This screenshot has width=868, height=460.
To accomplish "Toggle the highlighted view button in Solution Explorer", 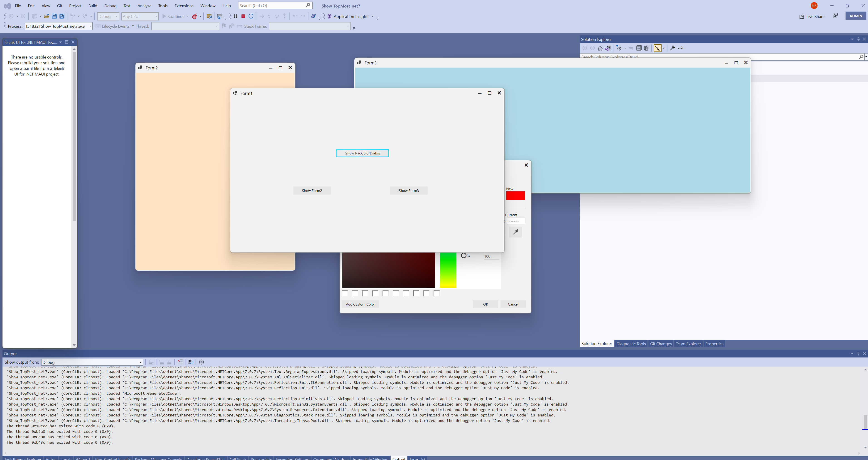I will click(657, 48).
